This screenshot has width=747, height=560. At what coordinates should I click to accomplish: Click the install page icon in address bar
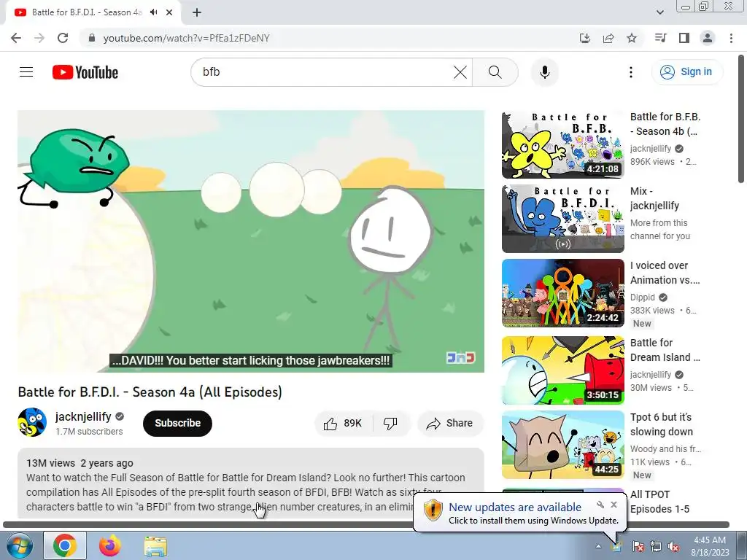(584, 38)
